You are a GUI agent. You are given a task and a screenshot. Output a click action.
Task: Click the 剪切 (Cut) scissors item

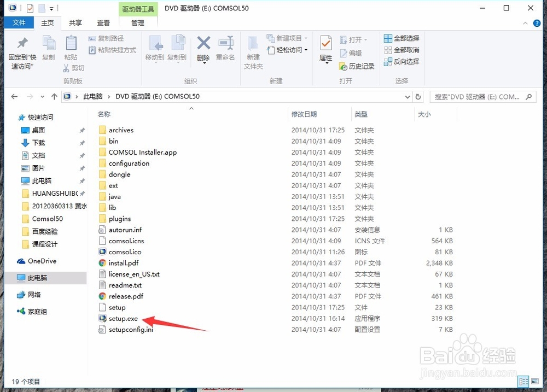tap(74, 68)
